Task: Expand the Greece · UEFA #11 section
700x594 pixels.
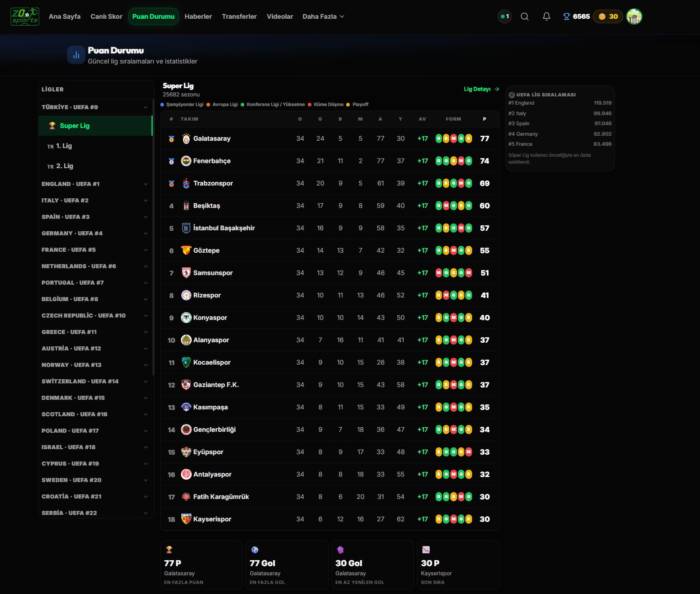Action: 95,332
